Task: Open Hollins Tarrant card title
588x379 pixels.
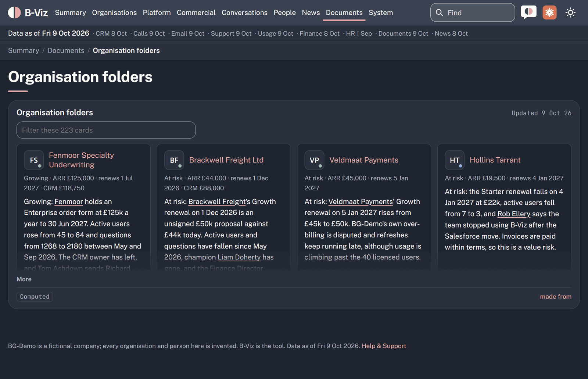Action: [x=495, y=160]
